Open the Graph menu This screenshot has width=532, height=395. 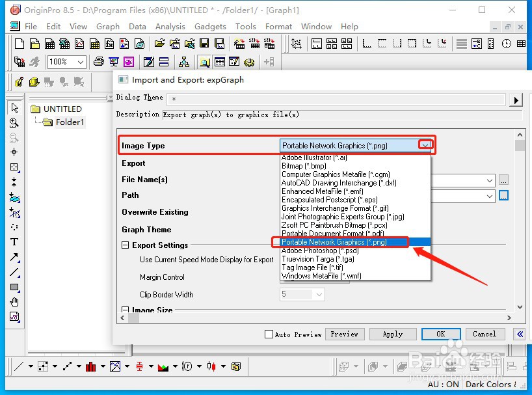[108, 26]
